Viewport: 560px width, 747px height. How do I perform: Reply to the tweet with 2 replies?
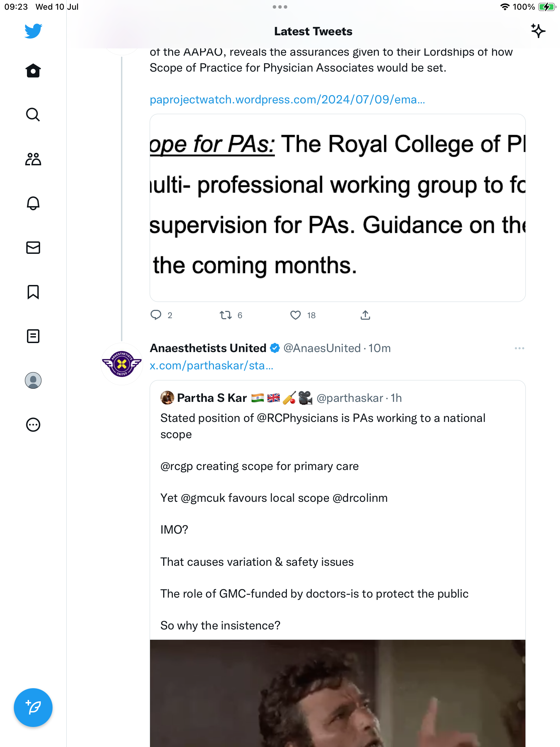pyautogui.click(x=156, y=315)
